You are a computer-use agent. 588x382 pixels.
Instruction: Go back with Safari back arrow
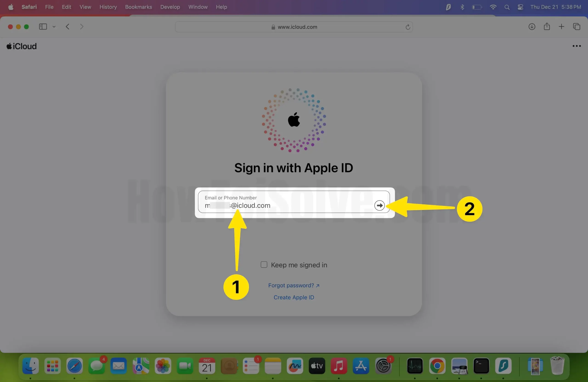(x=68, y=27)
